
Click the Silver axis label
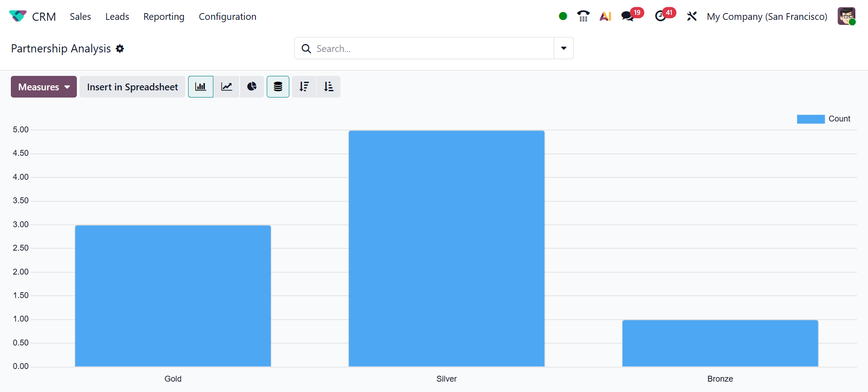click(447, 378)
